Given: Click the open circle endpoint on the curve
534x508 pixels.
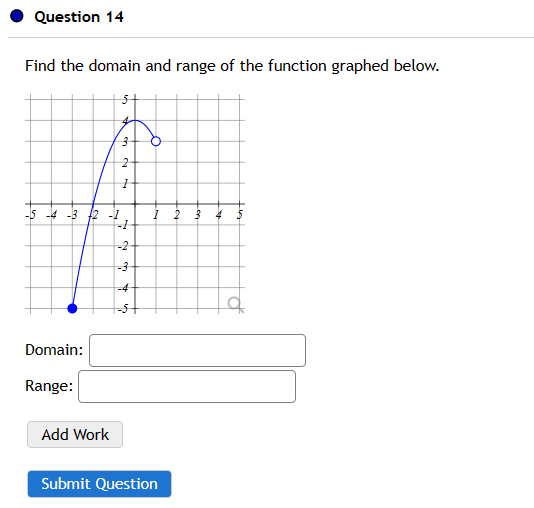Looking at the screenshot, I should (156, 141).
